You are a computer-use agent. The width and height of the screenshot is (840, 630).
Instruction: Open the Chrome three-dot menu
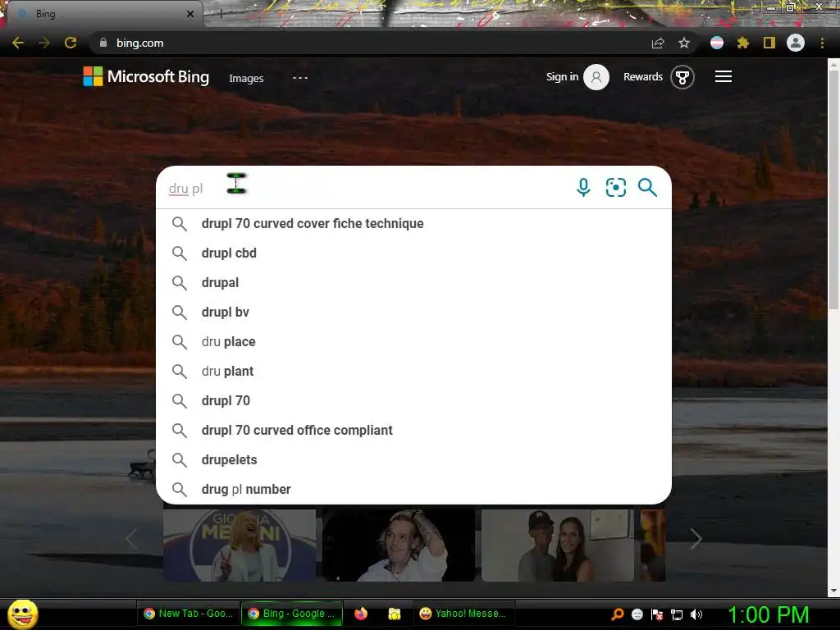[x=822, y=43]
